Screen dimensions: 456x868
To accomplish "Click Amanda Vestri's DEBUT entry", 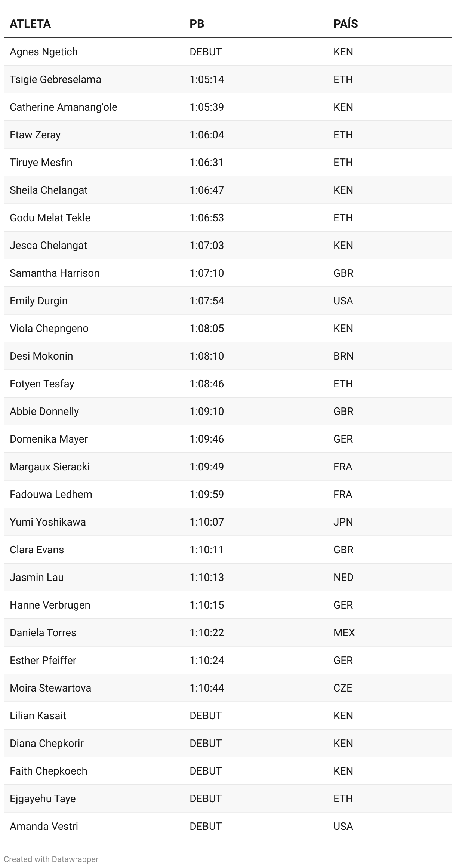I will (206, 827).
